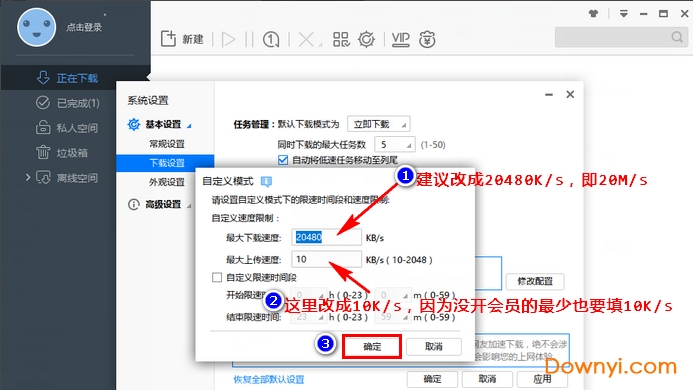Open the 立即下载 download mode dropdown
Viewport: 693px width, 390px height.
point(379,124)
